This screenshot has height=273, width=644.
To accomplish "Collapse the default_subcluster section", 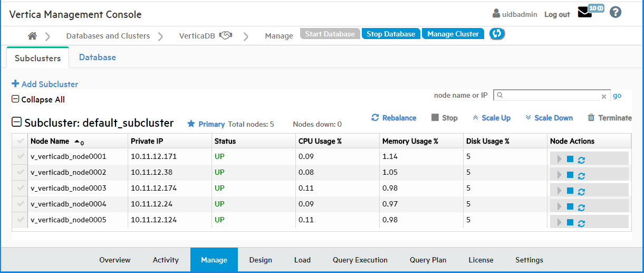I will pos(16,123).
